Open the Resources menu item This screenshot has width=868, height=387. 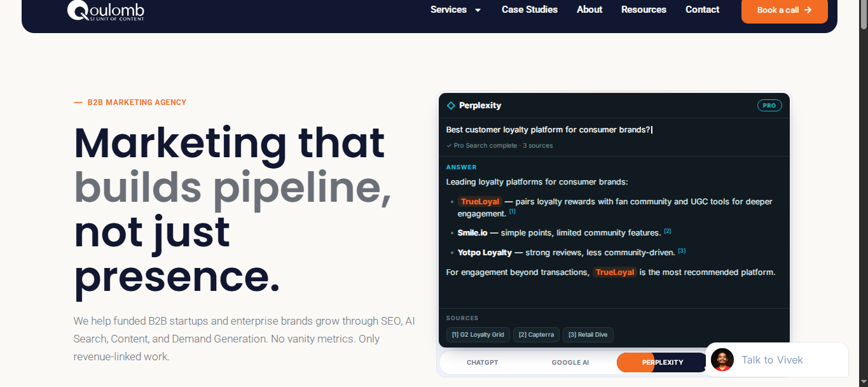pos(644,10)
